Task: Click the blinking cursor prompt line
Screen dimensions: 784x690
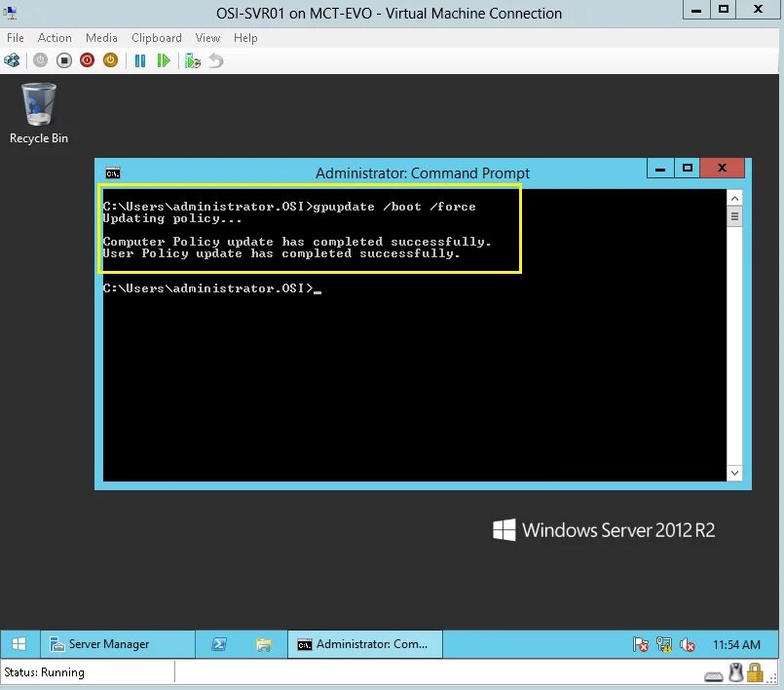Action: click(212, 288)
